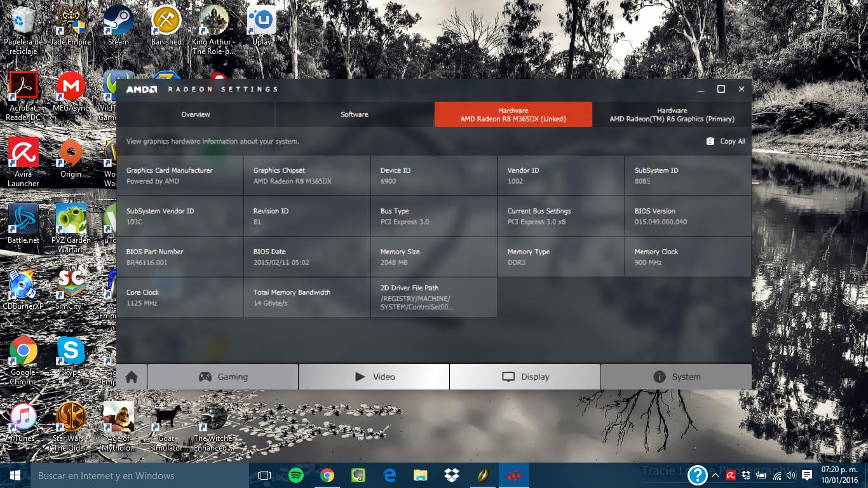Image resolution: width=868 pixels, height=488 pixels.
Task: Open Microsoft Edge from the taskbar
Action: click(x=390, y=475)
